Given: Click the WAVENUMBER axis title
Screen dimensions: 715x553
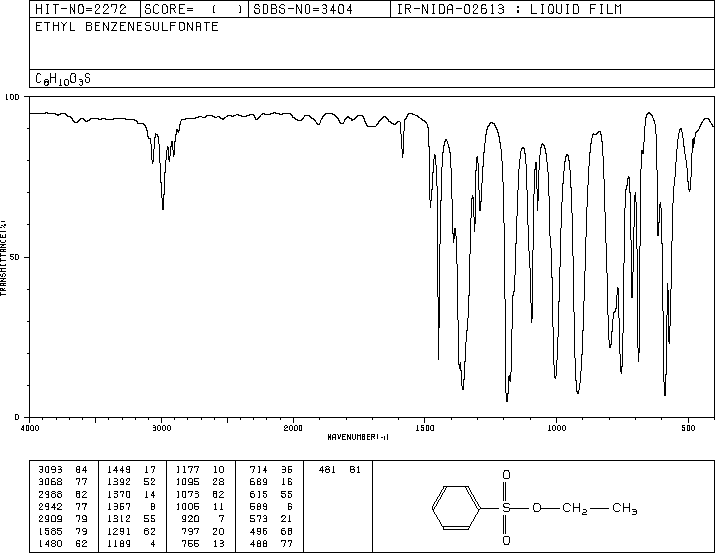Looking at the screenshot, I should pyautogui.click(x=358, y=437).
